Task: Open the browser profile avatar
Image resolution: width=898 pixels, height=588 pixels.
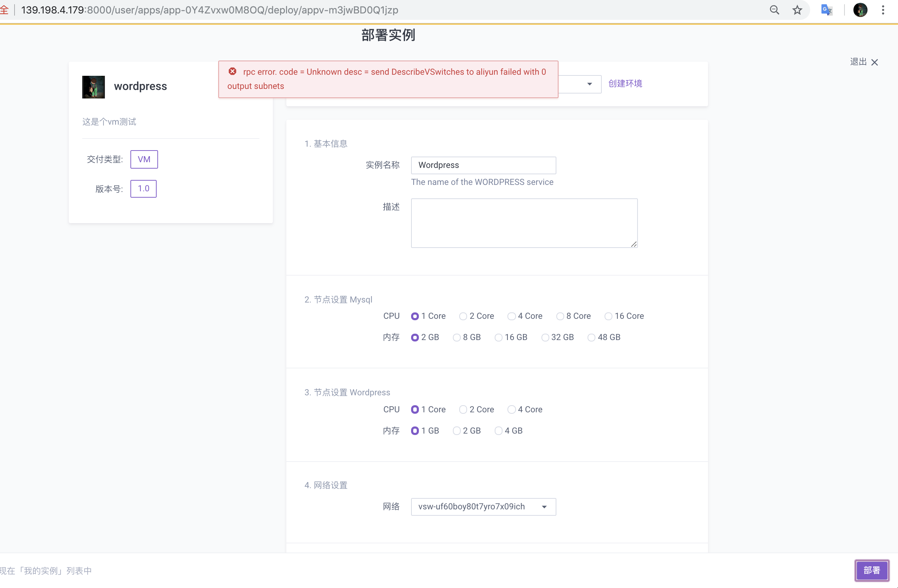Action: (860, 10)
